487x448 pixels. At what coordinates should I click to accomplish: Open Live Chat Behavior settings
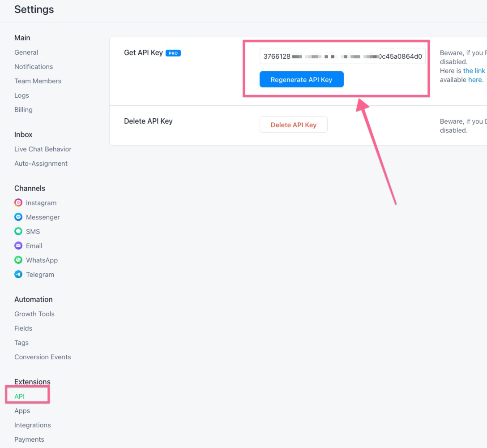click(43, 149)
